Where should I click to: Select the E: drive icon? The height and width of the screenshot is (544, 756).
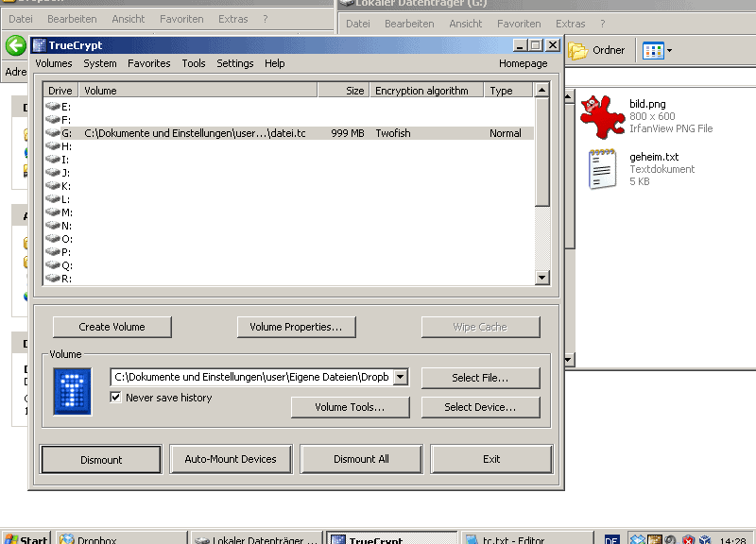(53, 106)
